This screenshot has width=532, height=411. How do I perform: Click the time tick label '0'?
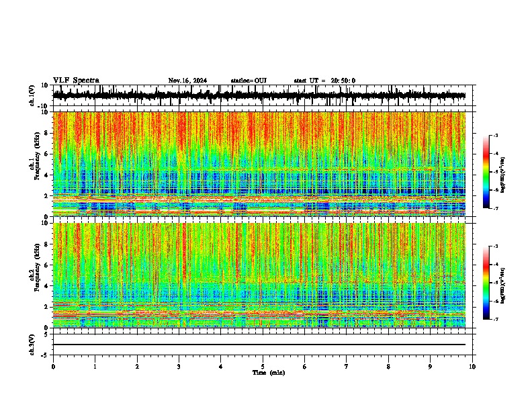(x=53, y=367)
